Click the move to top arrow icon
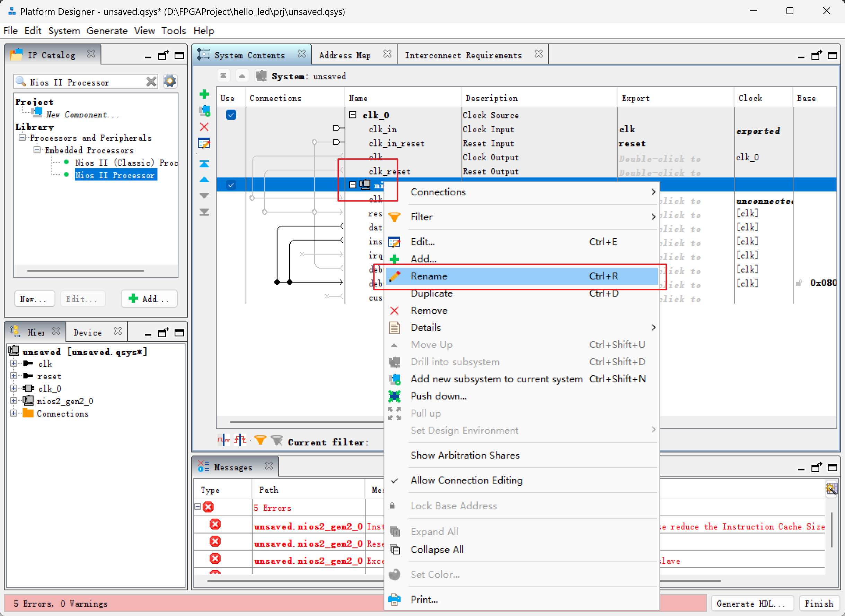The height and width of the screenshot is (616, 845). pyautogui.click(x=204, y=164)
